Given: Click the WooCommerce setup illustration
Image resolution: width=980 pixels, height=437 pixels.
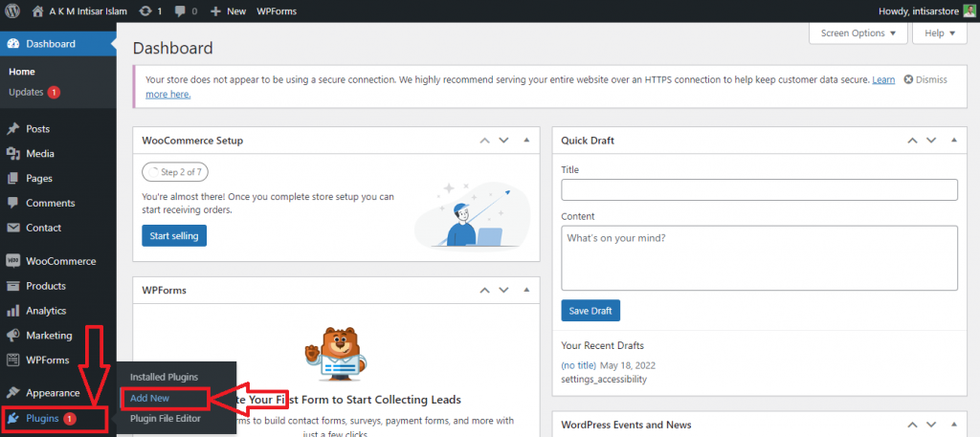Looking at the screenshot, I should [x=472, y=214].
